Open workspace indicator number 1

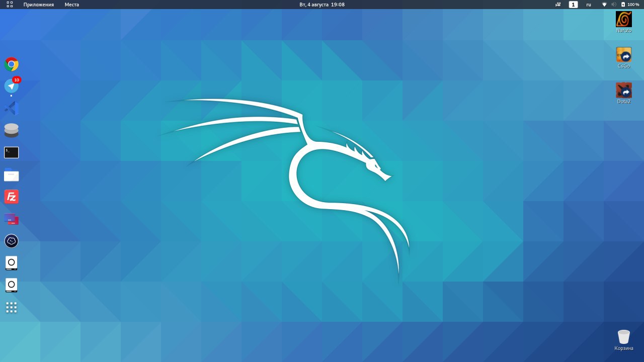(573, 5)
